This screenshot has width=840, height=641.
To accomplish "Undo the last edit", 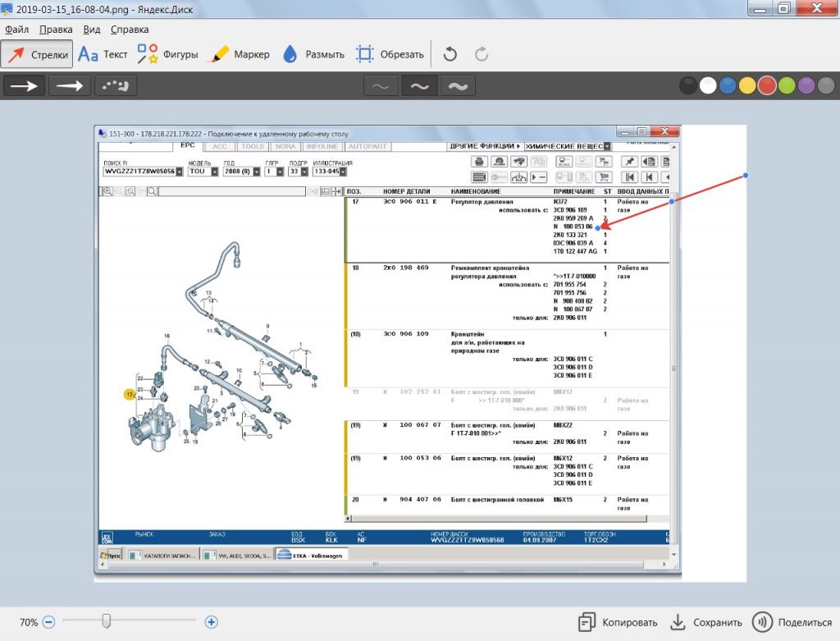I will [x=450, y=54].
